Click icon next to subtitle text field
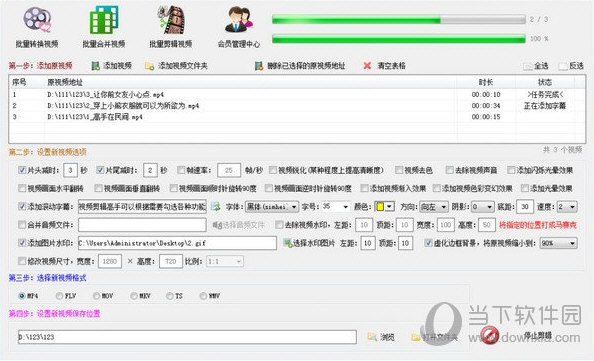 [216, 206]
